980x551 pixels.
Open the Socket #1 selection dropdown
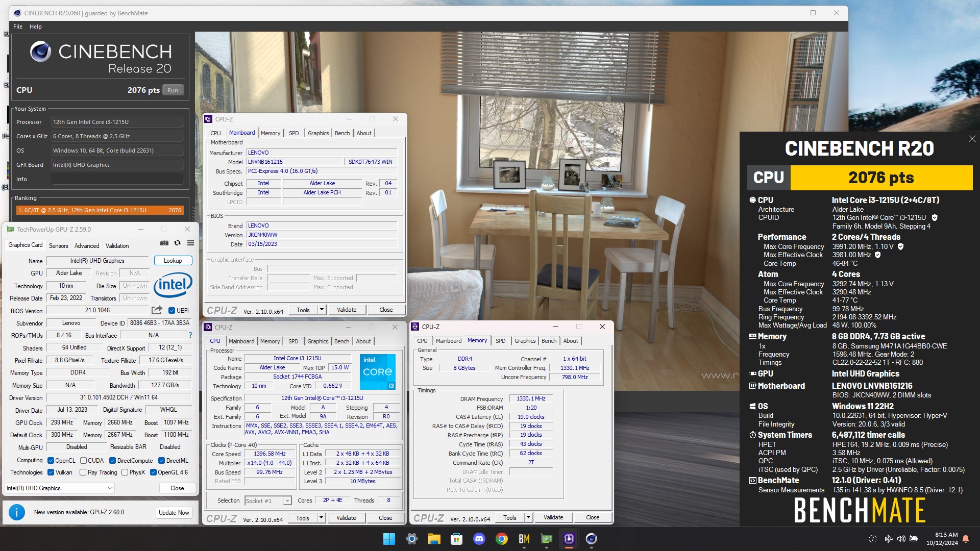click(x=268, y=500)
